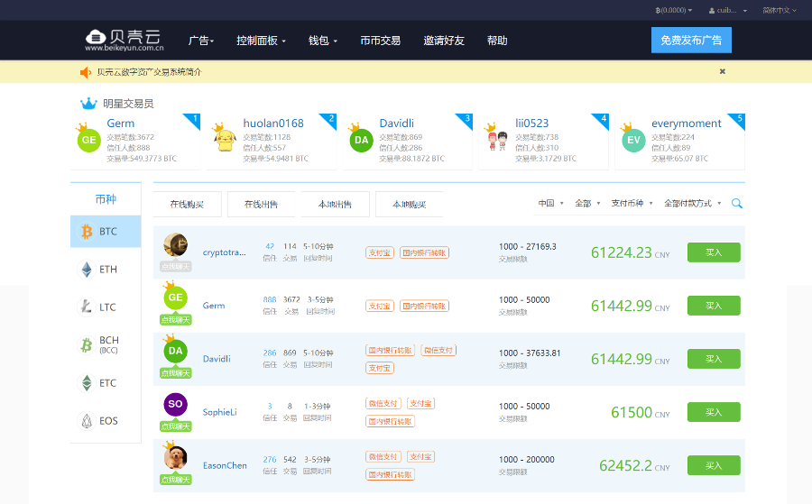
Task: Open 币币交易 in the navigation bar
Action: (x=380, y=41)
